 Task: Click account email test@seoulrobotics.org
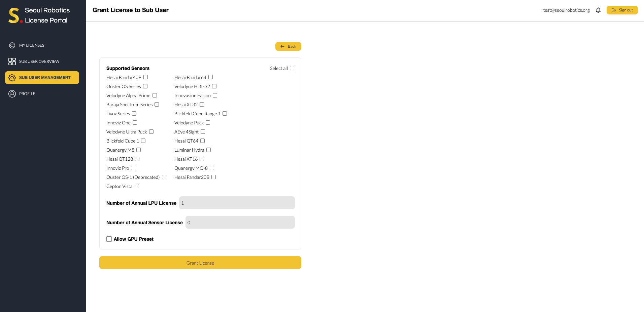point(566,10)
